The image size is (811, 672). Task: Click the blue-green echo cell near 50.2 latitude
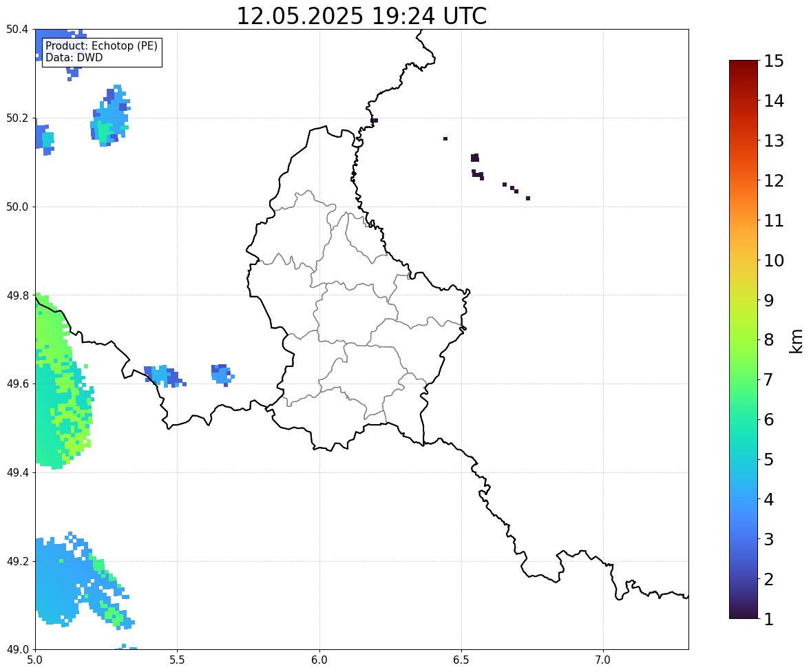point(110,116)
